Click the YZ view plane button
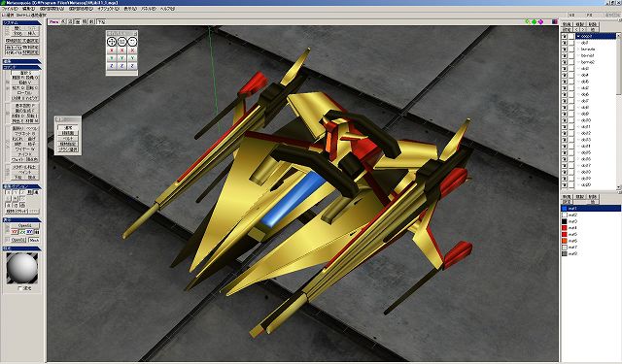622x364 pixels. click(x=15, y=232)
